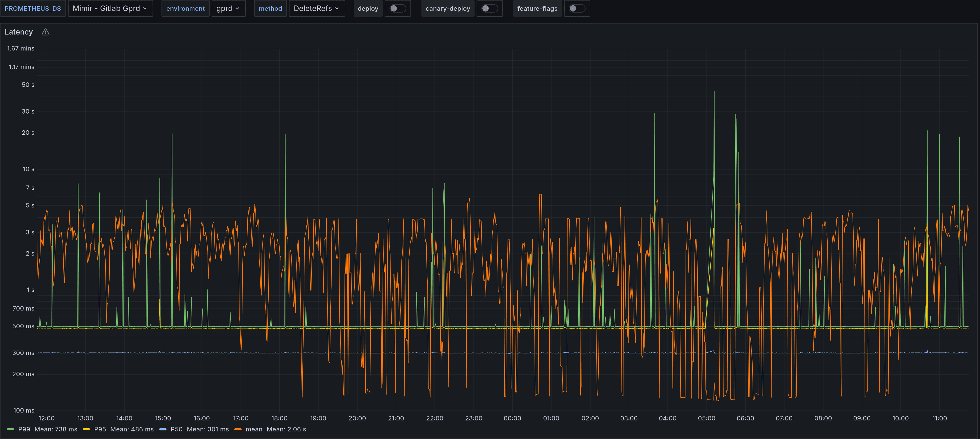Click the Latency panel warning triangle icon
This screenshot has width=980, height=439.
tap(45, 32)
